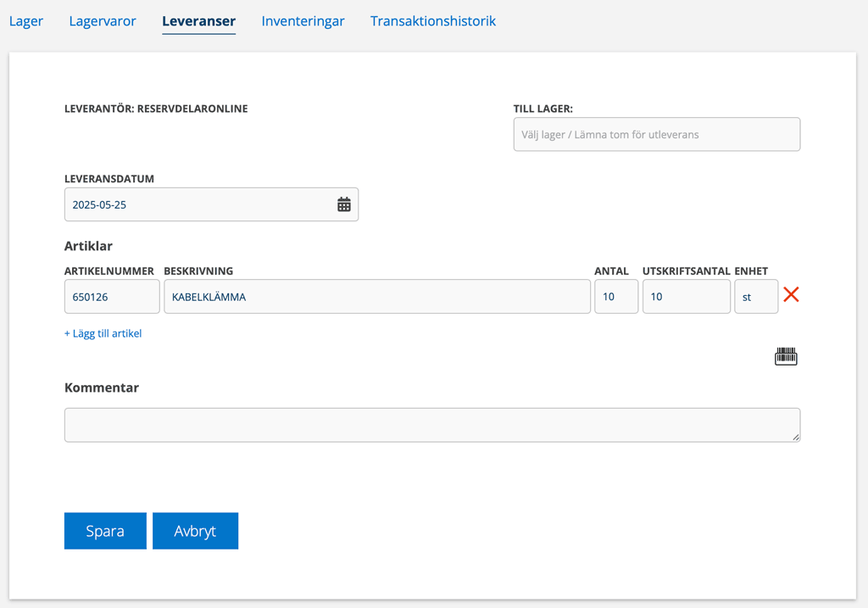The width and height of the screenshot is (868, 608).
Task: Focus the Leveransdatum date field
Action: coord(211,204)
